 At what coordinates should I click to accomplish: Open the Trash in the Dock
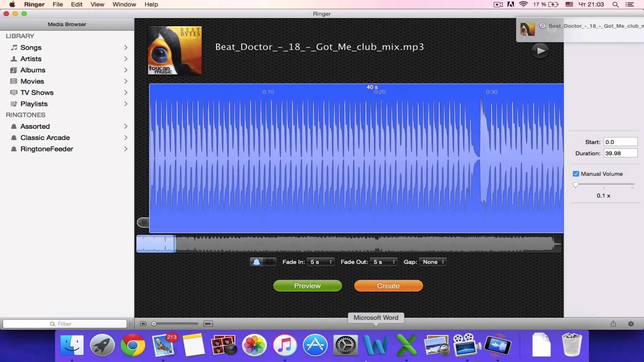tap(572, 345)
